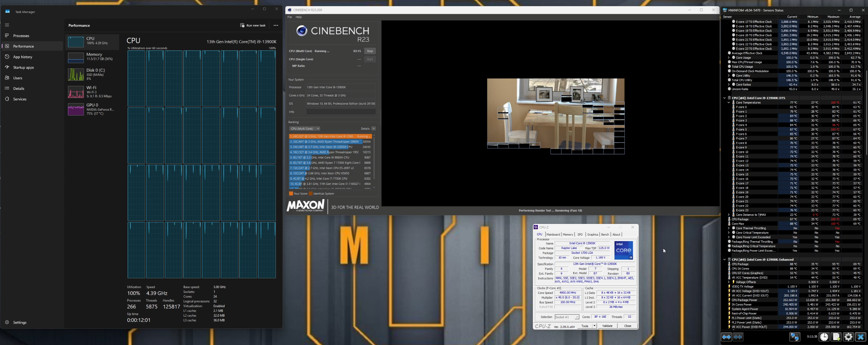Select Intel Xeon W-3265M ranking row

pos(330,147)
